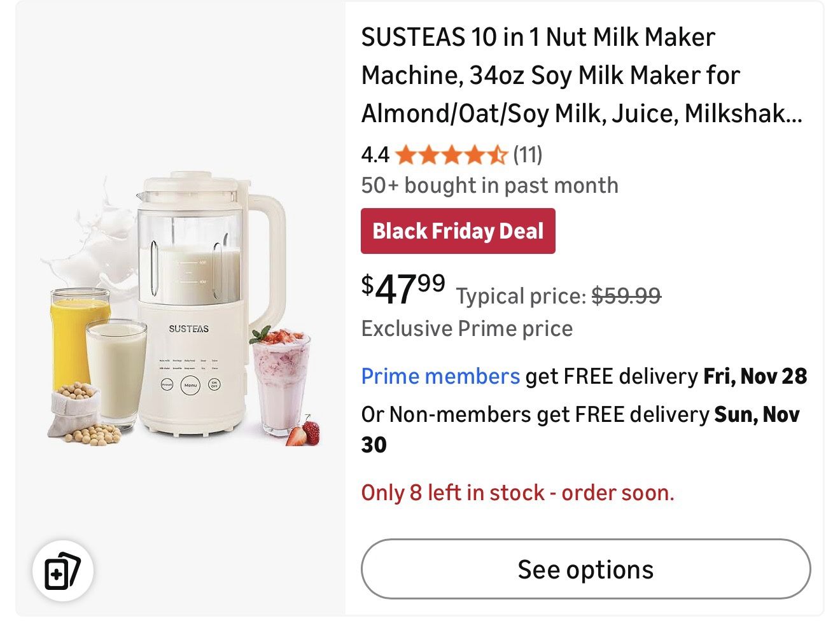Tap the Menu button on the blender
Image resolution: width=840 pixels, height=623 pixels.
pyautogui.click(x=190, y=385)
